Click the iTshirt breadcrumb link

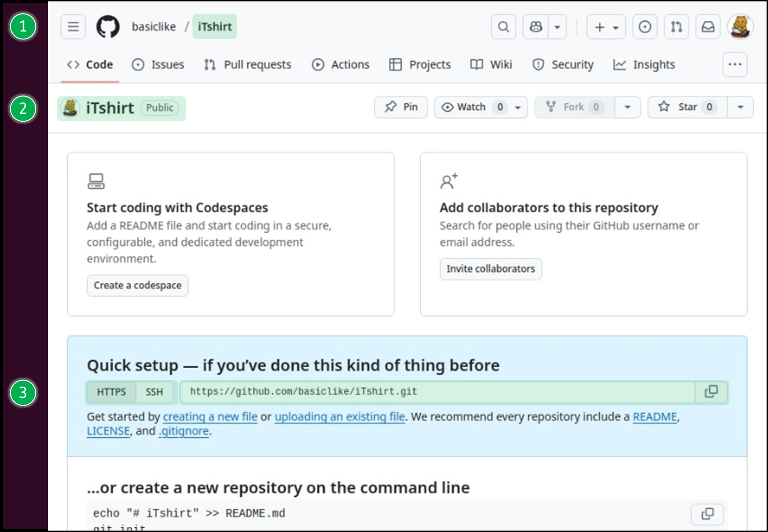pos(215,26)
